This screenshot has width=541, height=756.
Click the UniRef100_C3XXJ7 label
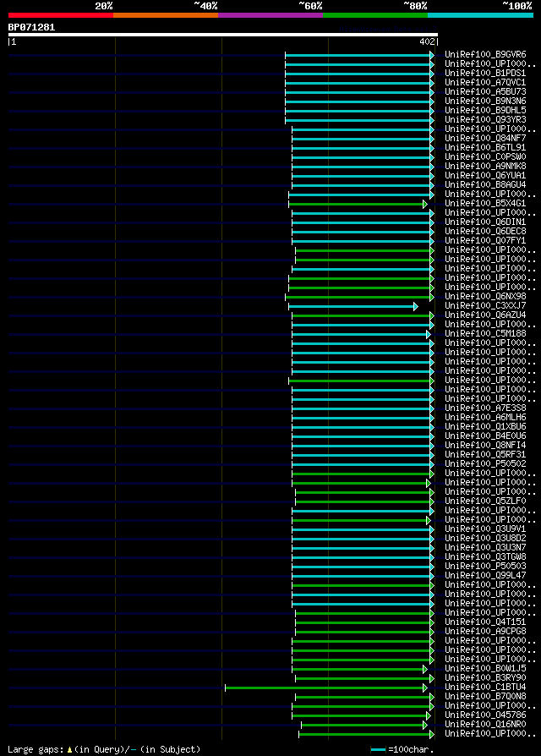pos(485,305)
